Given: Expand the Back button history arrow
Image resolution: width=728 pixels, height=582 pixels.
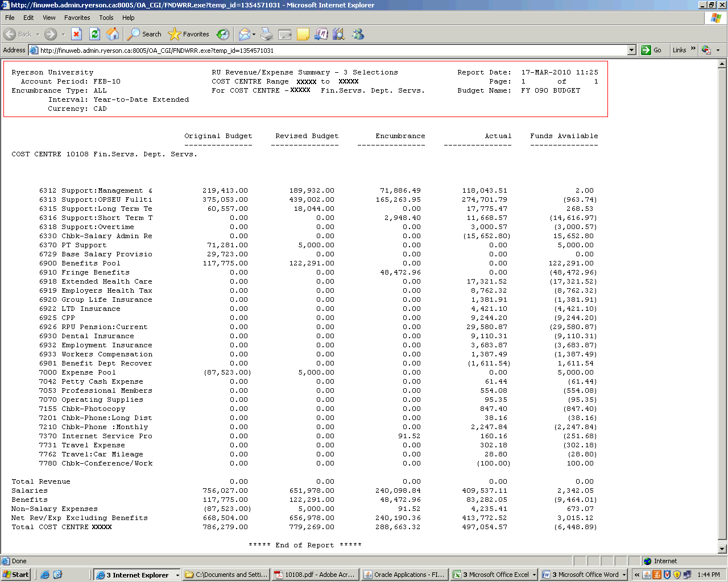Looking at the screenshot, I should [38, 34].
